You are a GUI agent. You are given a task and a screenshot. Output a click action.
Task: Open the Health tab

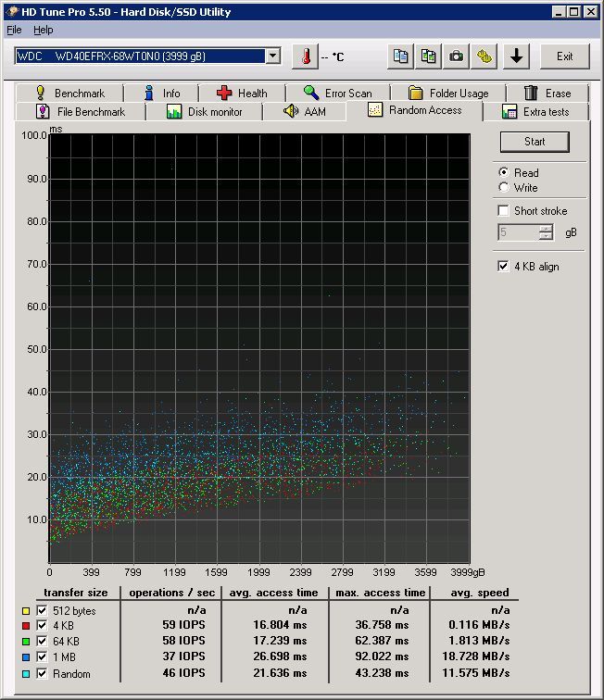click(x=242, y=94)
